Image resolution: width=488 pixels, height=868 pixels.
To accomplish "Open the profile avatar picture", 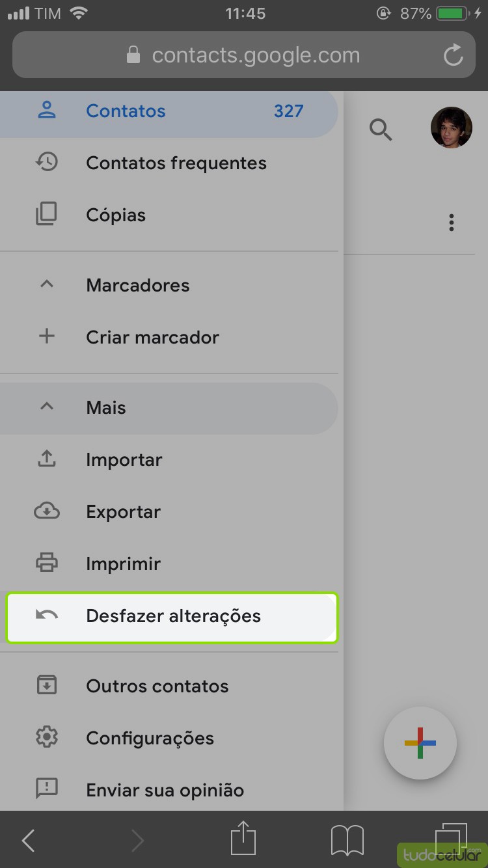I will pos(451,128).
